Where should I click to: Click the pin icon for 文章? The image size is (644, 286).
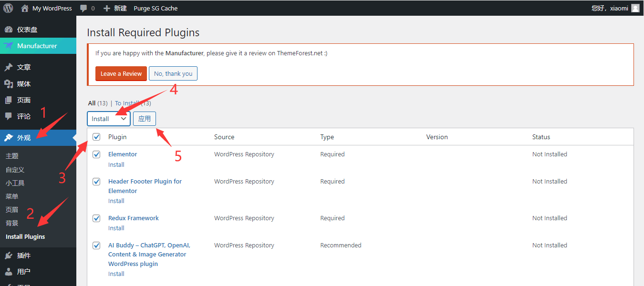click(x=9, y=68)
